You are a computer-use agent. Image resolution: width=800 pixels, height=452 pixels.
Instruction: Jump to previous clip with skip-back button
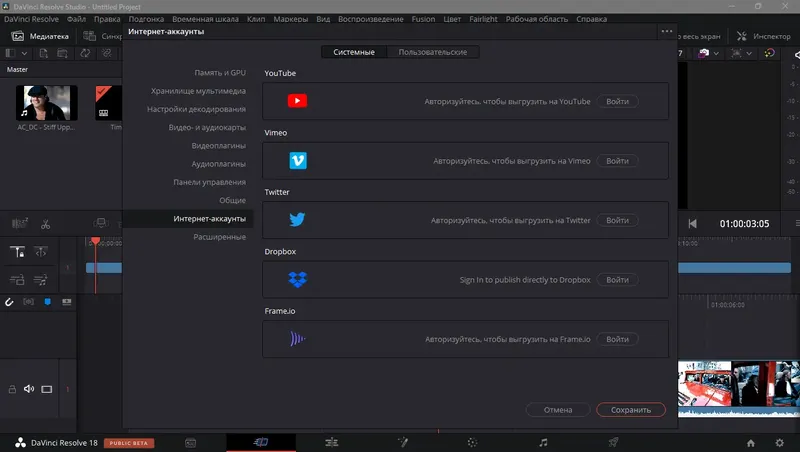[692, 223]
